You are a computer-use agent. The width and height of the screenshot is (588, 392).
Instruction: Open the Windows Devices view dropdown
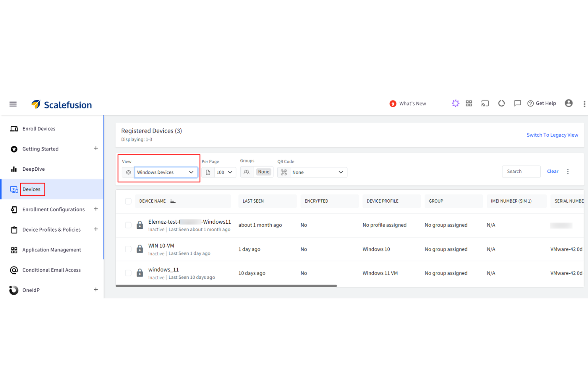click(166, 172)
